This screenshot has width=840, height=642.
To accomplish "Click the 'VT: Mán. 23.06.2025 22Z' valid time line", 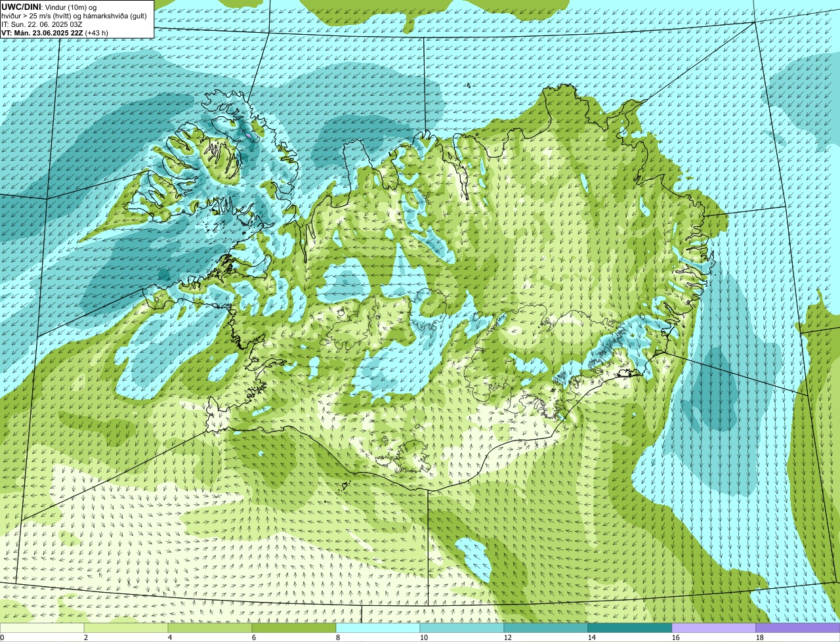I will [x=55, y=33].
